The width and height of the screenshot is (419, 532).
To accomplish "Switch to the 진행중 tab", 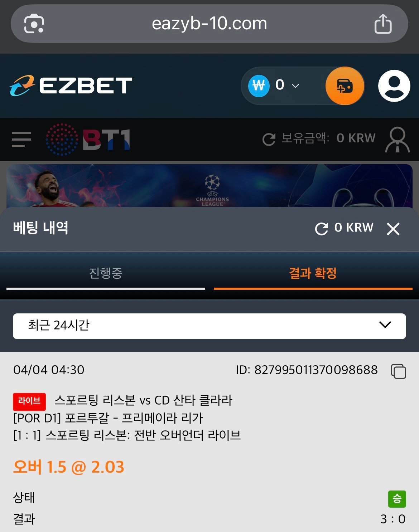I will coord(106,273).
